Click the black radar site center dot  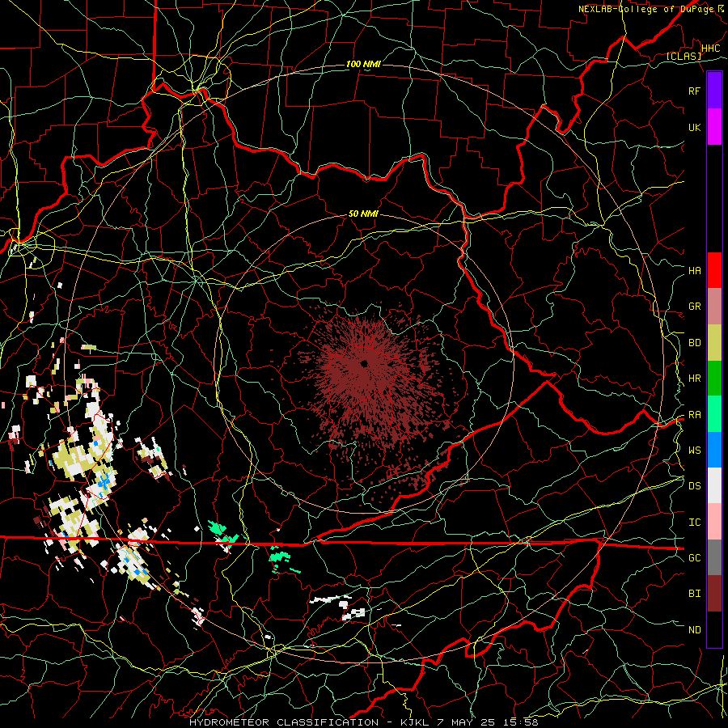(x=364, y=363)
